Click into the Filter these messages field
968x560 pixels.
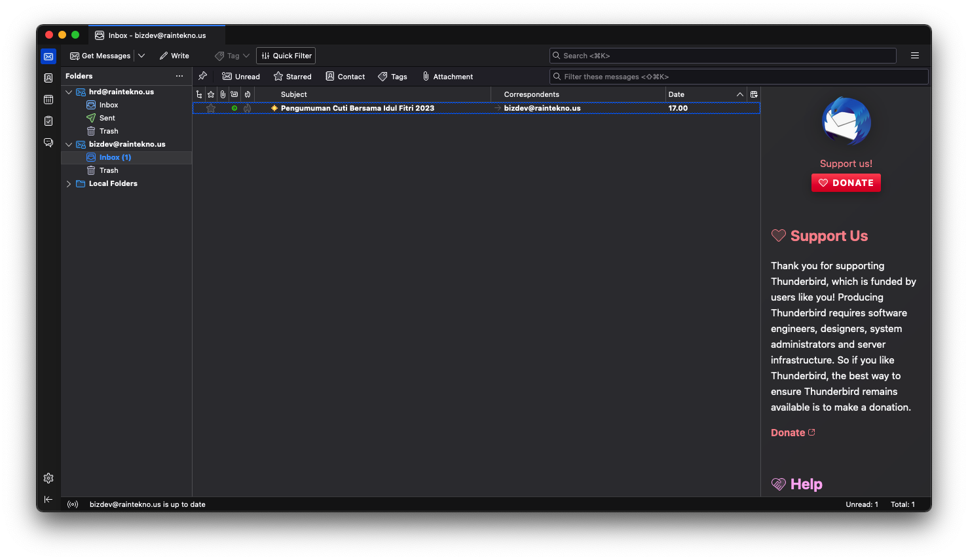740,77
